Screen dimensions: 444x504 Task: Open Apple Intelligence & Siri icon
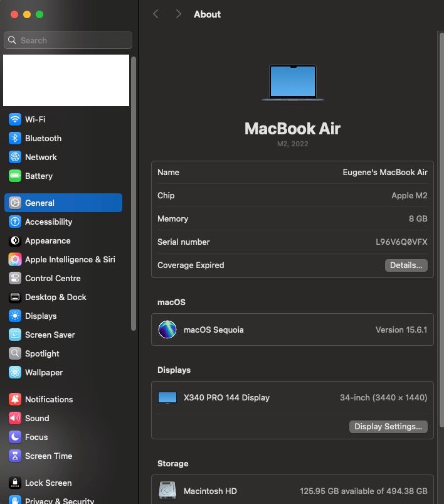point(15,259)
